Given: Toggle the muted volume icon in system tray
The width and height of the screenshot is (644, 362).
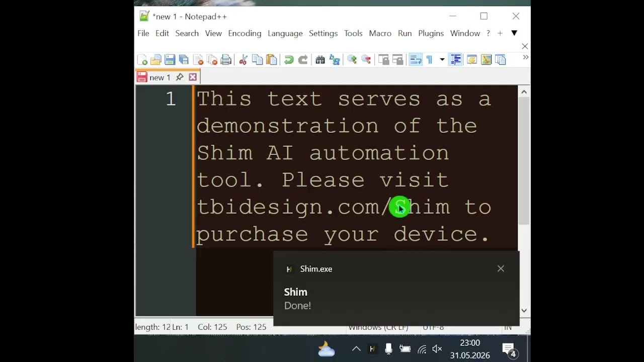Looking at the screenshot, I should point(437,349).
